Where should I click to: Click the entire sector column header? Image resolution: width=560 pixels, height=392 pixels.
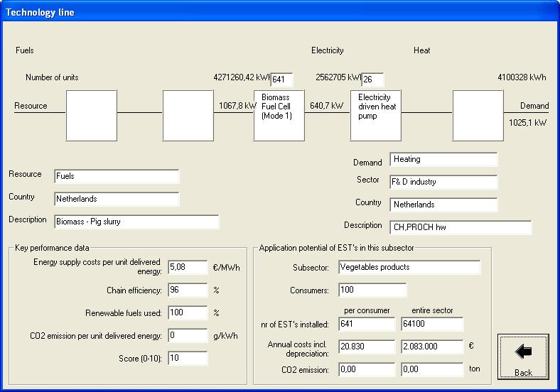tap(432, 310)
